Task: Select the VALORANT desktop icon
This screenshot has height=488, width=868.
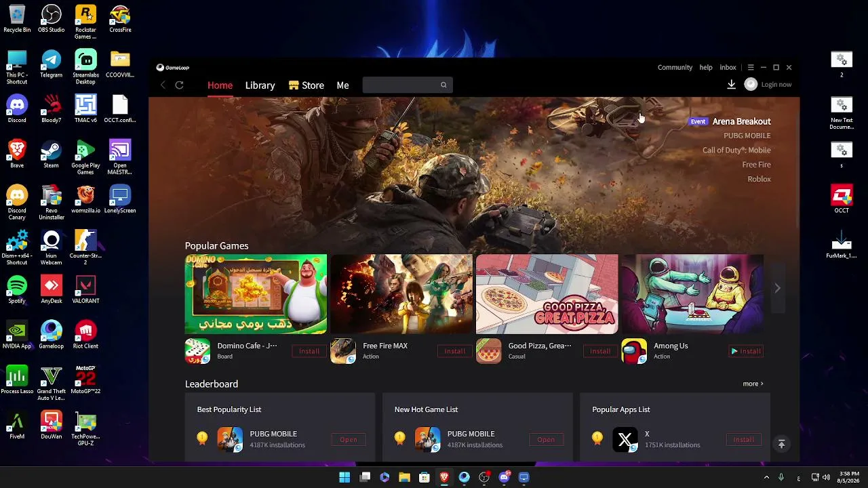Action: 85,289
